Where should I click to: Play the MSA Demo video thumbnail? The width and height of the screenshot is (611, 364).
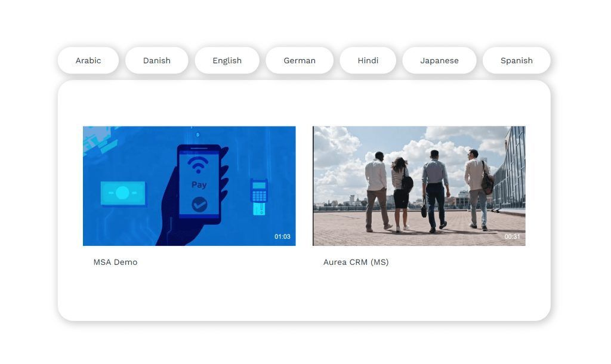189,186
